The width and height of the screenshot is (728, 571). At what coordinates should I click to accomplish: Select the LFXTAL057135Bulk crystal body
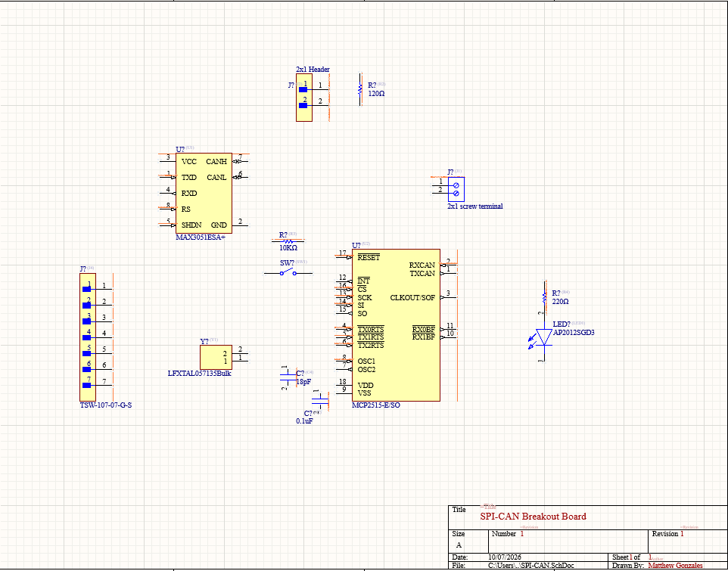tap(216, 357)
